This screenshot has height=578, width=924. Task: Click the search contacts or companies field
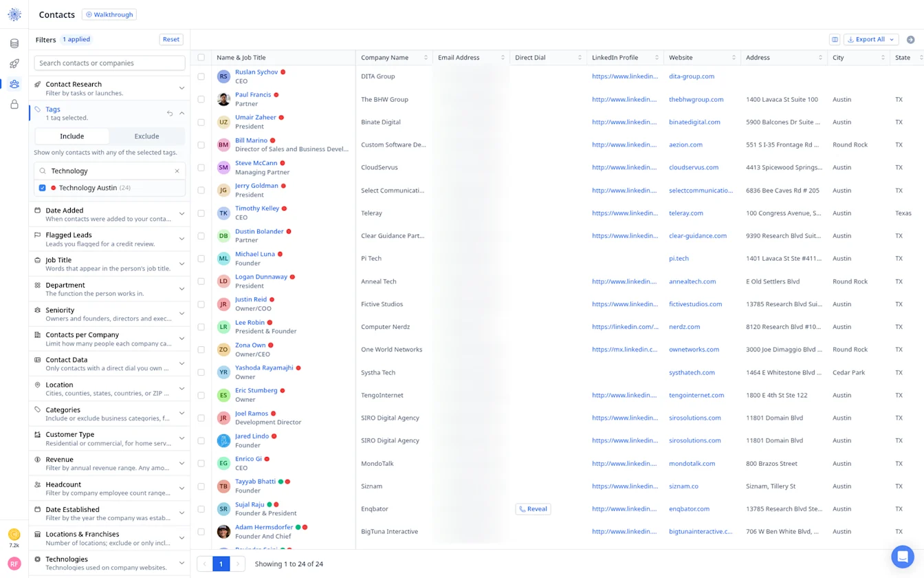click(x=109, y=63)
